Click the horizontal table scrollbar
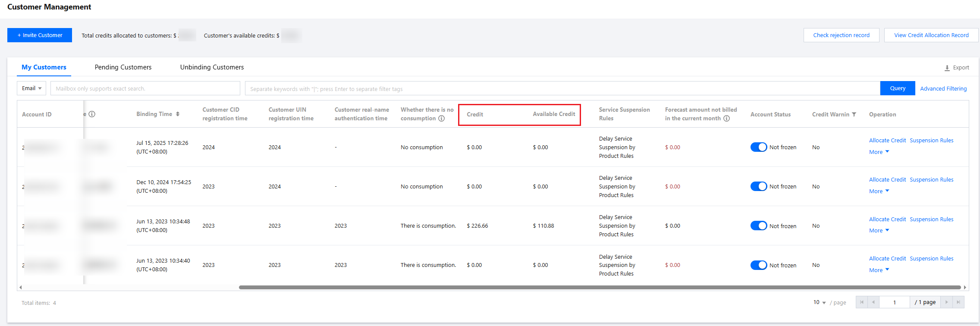 coord(600,287)
